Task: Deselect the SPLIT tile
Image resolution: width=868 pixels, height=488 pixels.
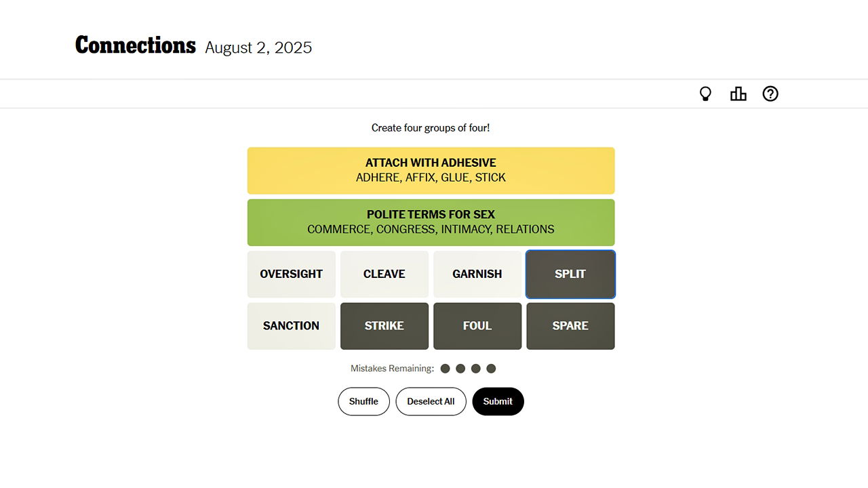Action: click(570, 274)
